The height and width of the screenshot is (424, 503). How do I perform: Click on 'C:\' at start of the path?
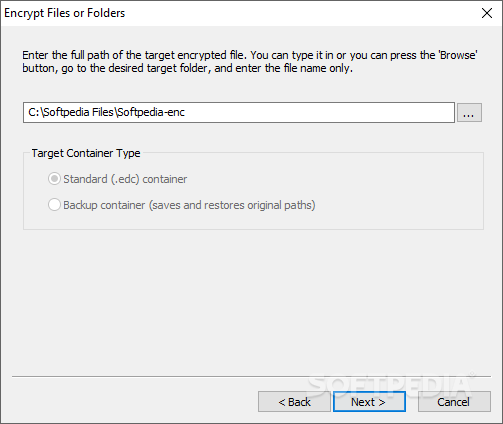tap(35, 113)
